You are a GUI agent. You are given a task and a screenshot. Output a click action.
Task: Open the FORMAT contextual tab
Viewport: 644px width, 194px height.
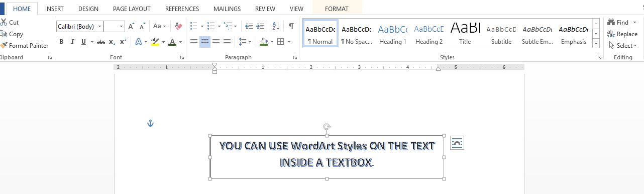[337, 9]
